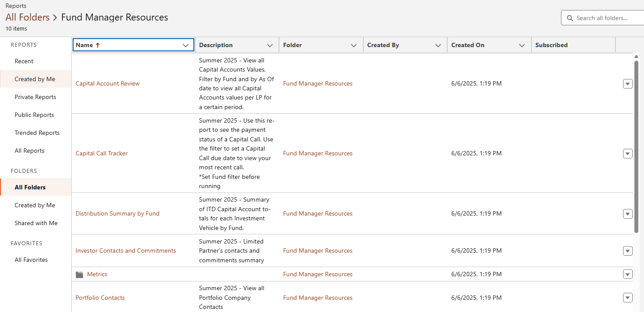Open row actions for Investor Contacts and Commitments

click(627, 251)
